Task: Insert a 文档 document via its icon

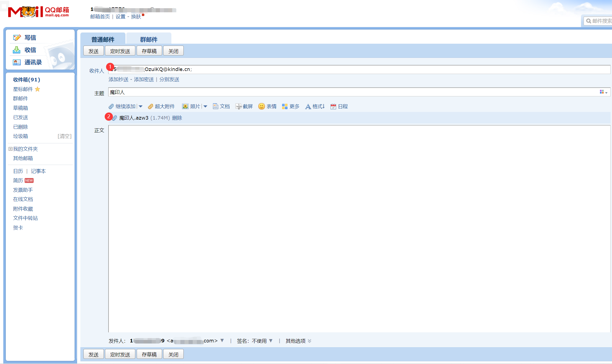Action: pyautogui.click(x=215, y=106)
